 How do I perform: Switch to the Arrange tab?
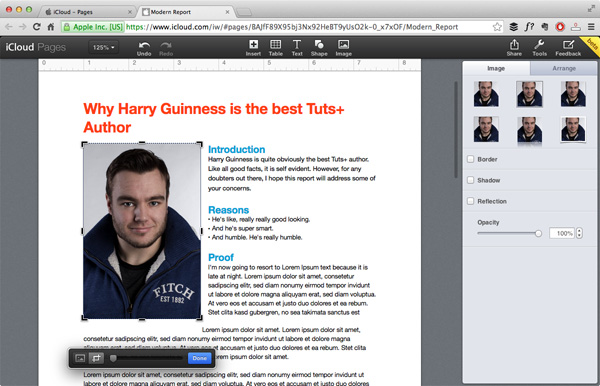coord(564,68)
